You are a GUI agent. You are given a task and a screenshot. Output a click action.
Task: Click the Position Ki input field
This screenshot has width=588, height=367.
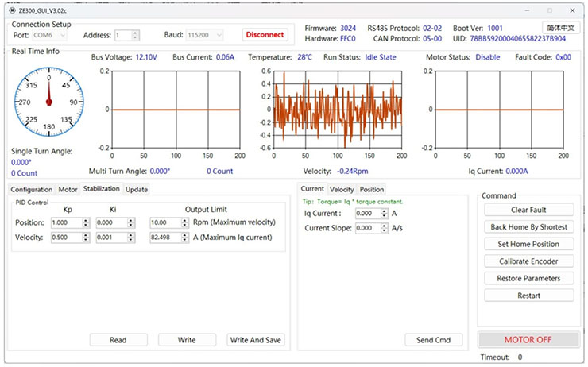coord(112,222)
